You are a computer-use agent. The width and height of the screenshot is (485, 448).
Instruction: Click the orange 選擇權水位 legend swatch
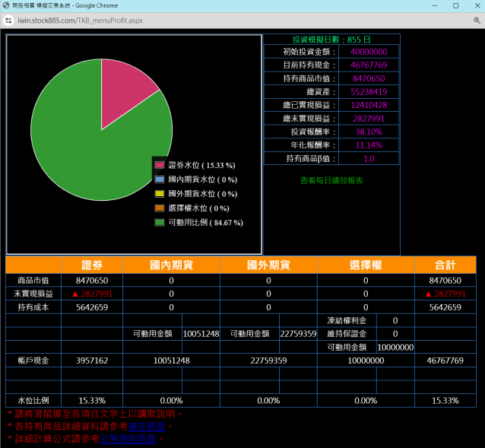point(160,208)
